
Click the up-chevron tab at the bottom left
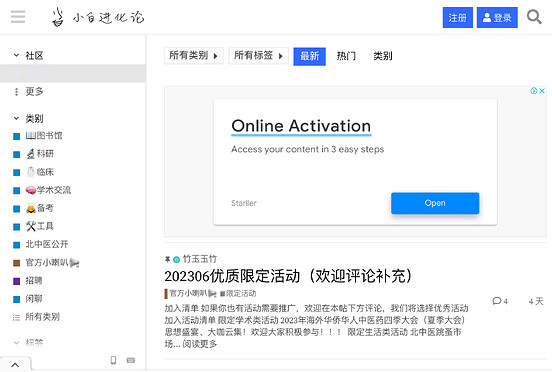[x=15, y=365]
